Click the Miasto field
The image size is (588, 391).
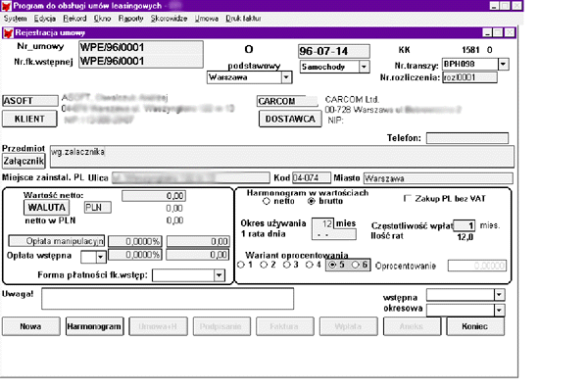click(438, 178)
